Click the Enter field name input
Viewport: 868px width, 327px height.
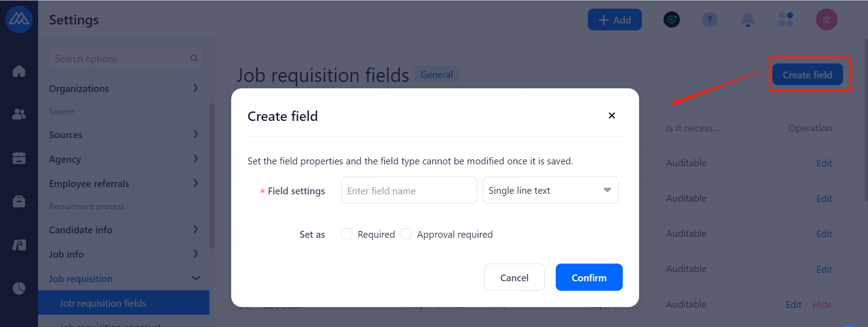point(409,191)
